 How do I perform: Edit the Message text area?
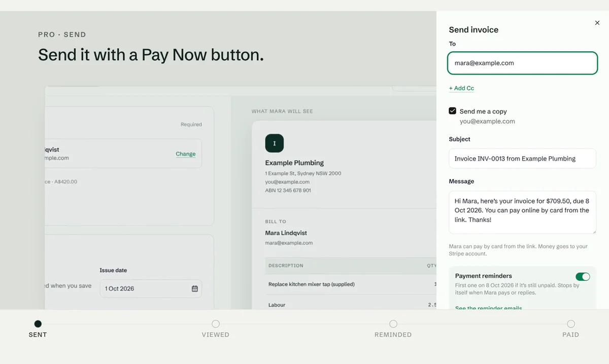point(522,212)
